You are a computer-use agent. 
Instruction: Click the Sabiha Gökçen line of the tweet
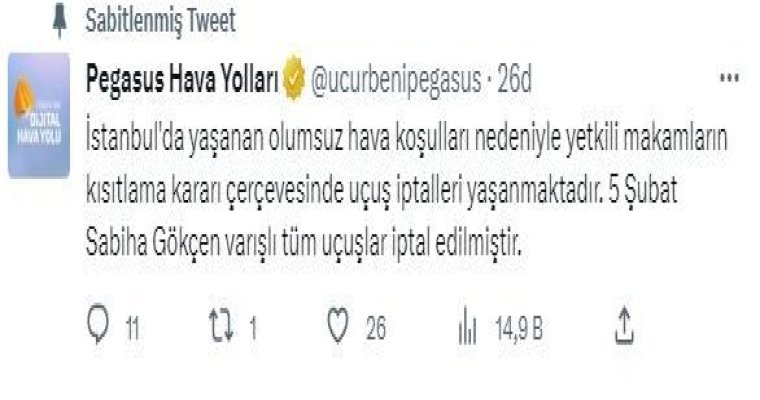[303, 243]
